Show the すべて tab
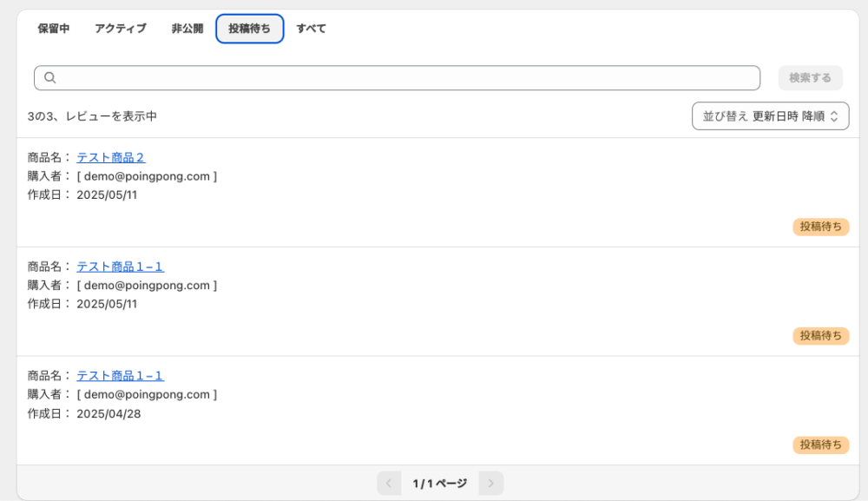 coord(311,29)
